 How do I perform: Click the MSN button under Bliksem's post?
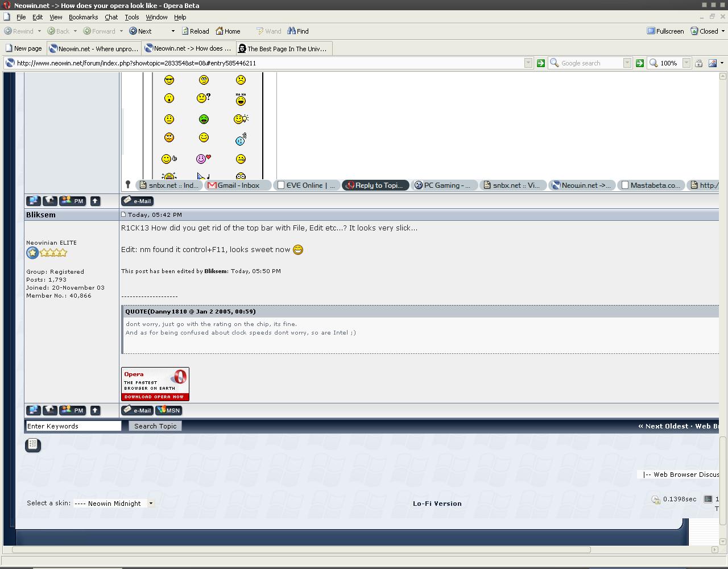(x=169, y=410)
